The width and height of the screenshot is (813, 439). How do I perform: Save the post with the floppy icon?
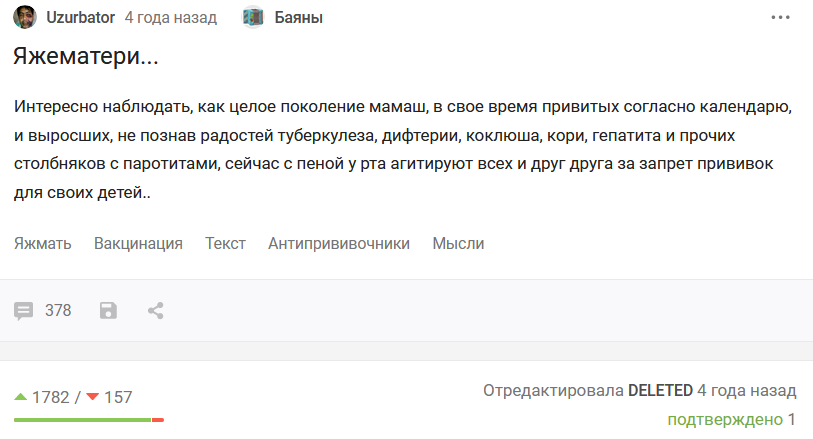pos(108,310)
